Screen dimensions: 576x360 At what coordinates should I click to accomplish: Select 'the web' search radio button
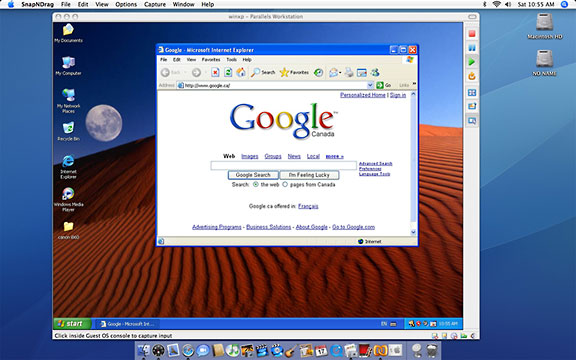256,184
